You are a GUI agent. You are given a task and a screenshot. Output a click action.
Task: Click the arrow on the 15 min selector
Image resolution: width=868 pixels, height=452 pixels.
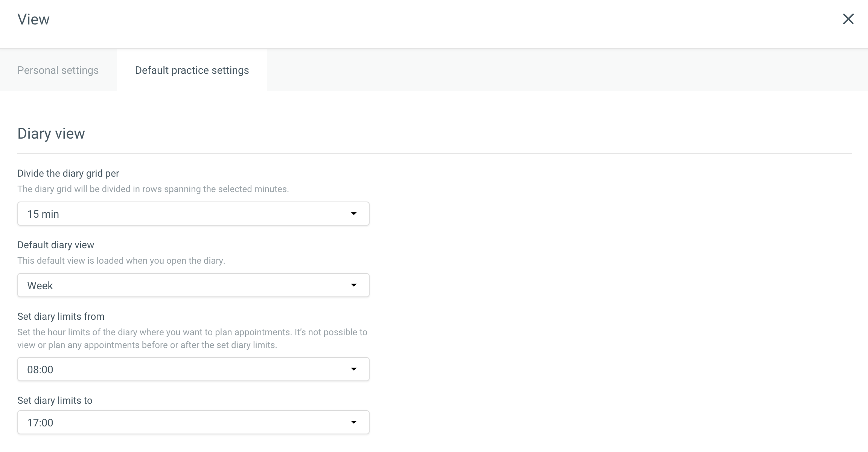pos(353,214)
